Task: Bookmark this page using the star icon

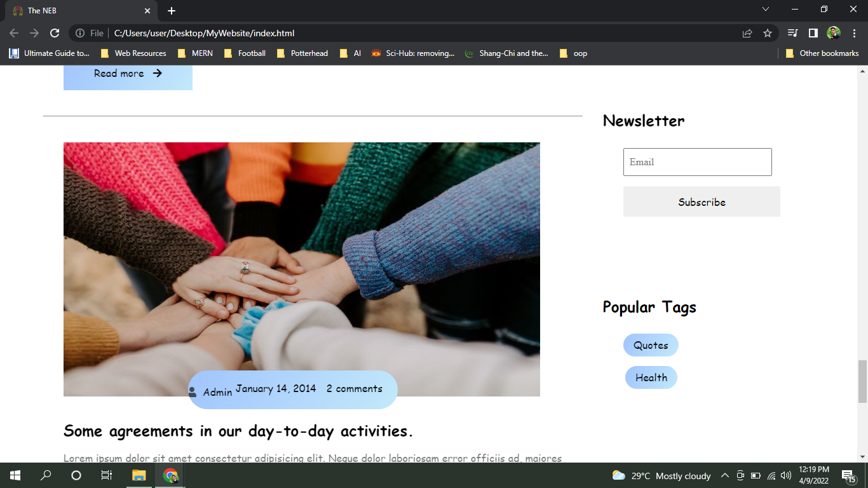Action: (767, 33)
